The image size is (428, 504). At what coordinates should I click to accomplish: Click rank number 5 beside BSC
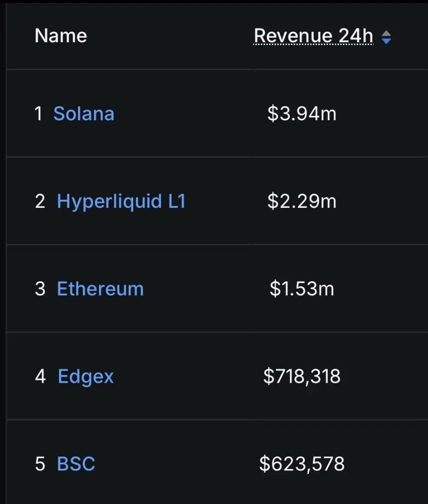click(x=40, y=464)
